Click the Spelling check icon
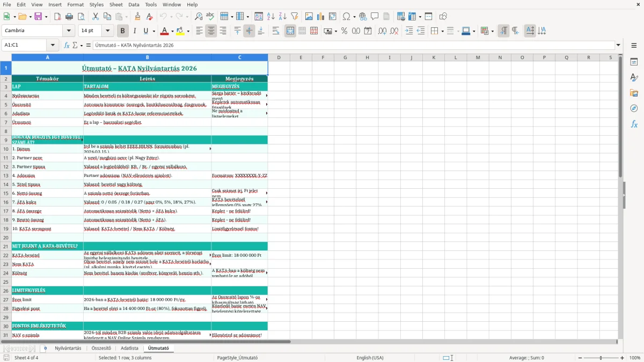 (x=210, y=17)
